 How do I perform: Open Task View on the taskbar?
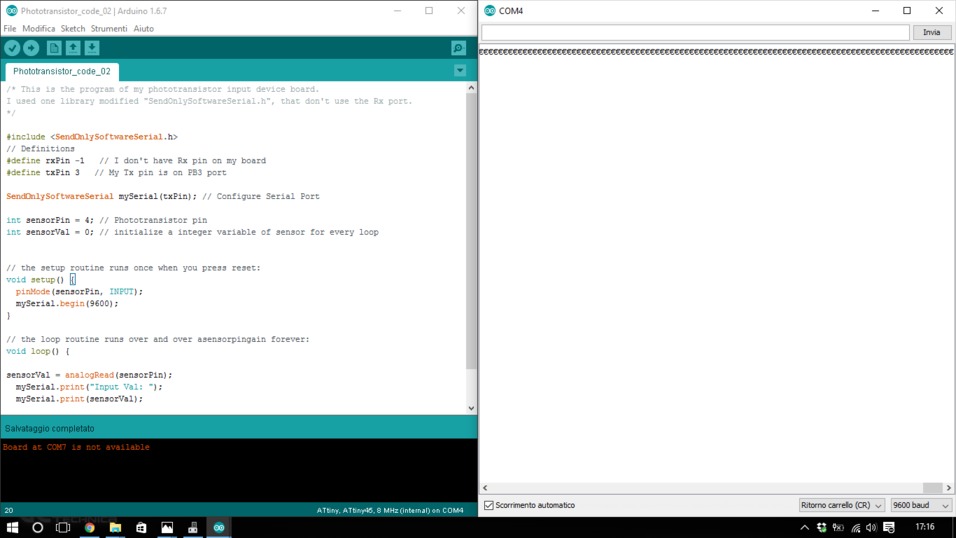tap(63, 528)
